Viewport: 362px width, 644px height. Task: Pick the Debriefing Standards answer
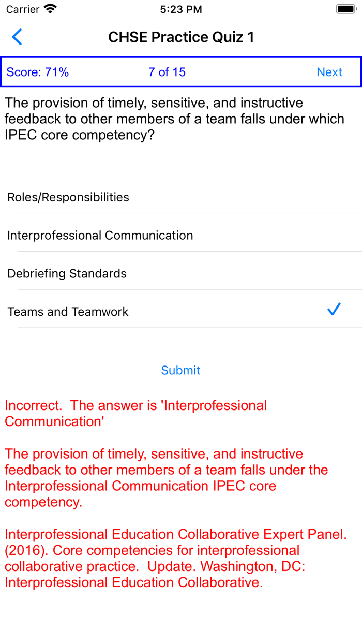click(x=67, y=274)
